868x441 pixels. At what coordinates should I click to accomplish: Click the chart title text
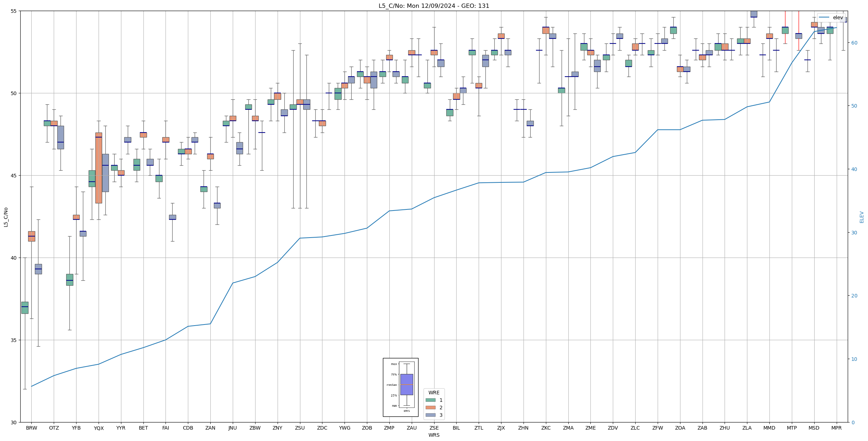tap(433, 6)
